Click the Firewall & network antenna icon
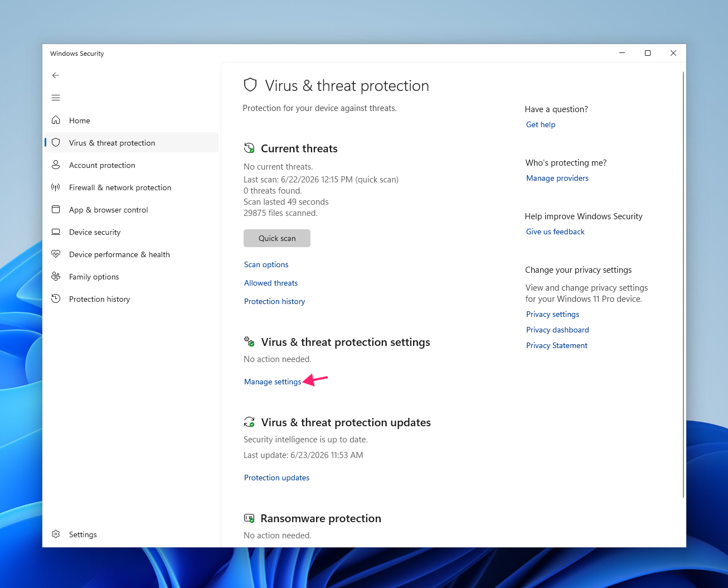Screen dimensions: 728x588 click(x=56, y=187)
